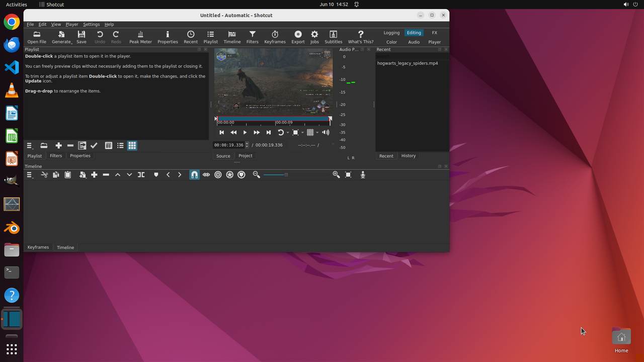Viewport: 644px width, 362px height.
Task: Open Keyframes stopwatch icon in toolbar
Action: [x=275, y=37]
